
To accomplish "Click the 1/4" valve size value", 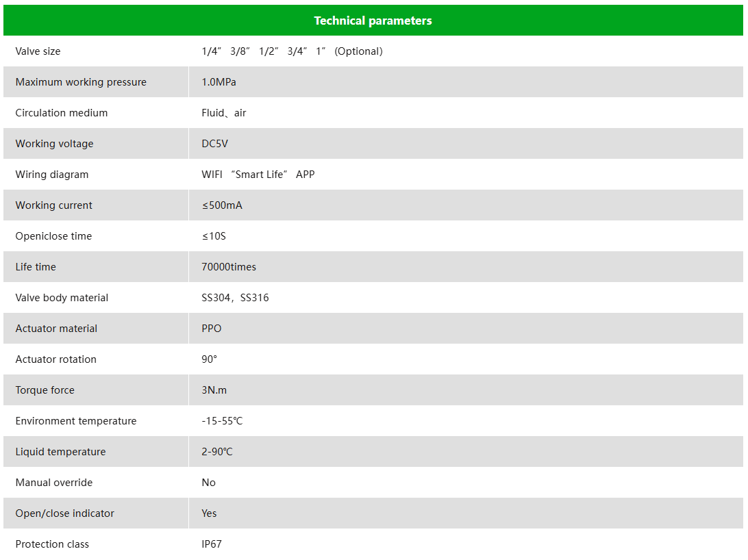I will pyautogui.click(x=212, y=51).
